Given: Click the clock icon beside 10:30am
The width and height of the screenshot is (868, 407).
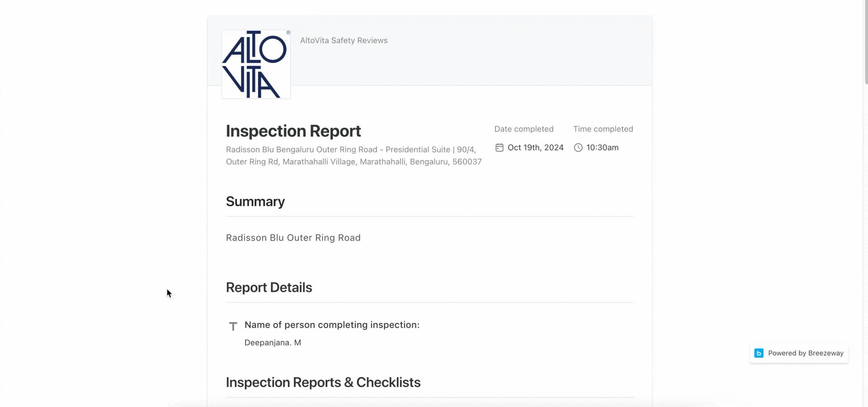Looking at the screenshot, I should (x=578, y=147).
